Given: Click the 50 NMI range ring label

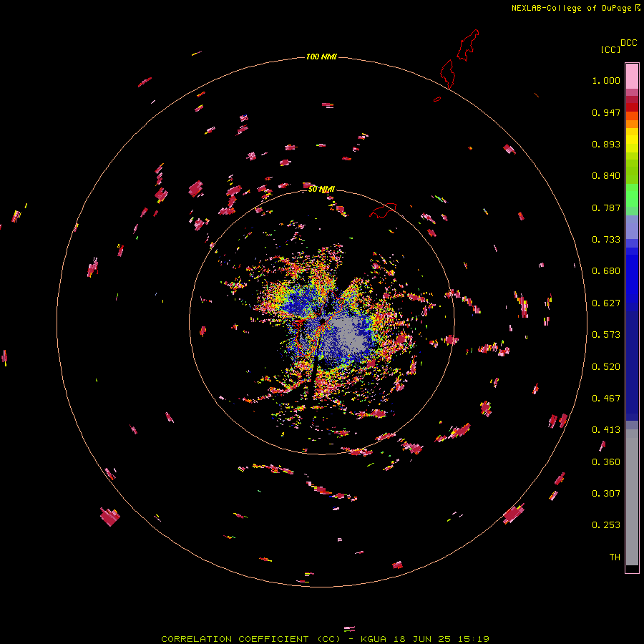Looking at the screenshot, I should [321, 189].
